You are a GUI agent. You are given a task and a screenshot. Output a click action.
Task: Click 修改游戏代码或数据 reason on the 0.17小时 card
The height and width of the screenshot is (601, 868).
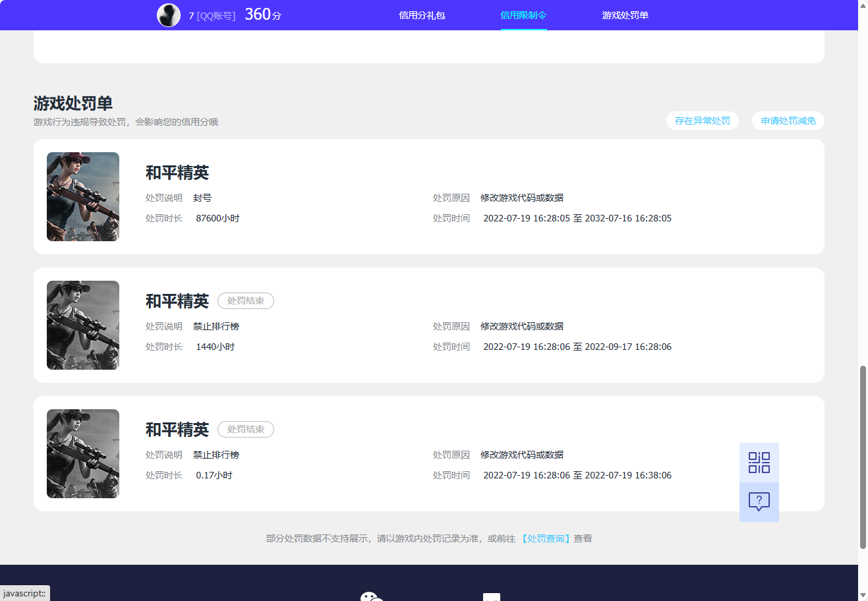[522, 455]
